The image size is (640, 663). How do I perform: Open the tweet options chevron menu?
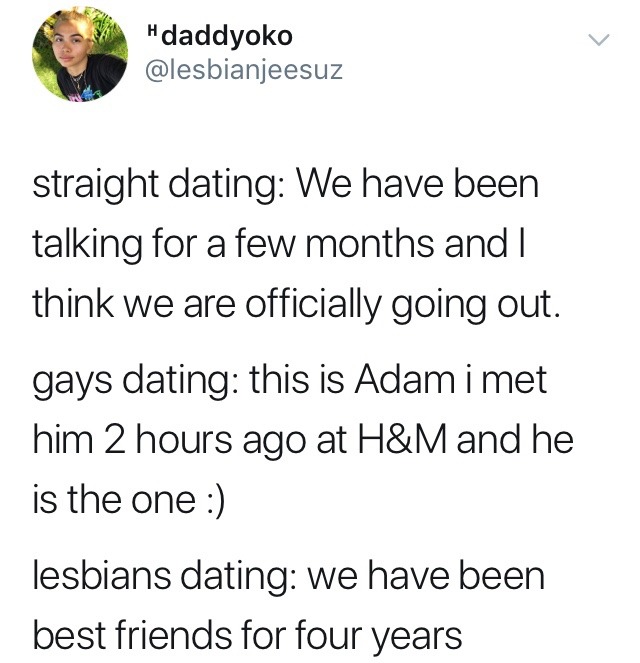tap(598, 41)
